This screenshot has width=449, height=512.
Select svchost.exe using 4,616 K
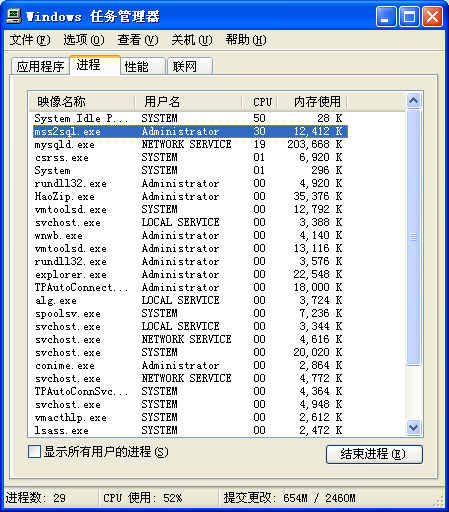(x=190, y=339)
